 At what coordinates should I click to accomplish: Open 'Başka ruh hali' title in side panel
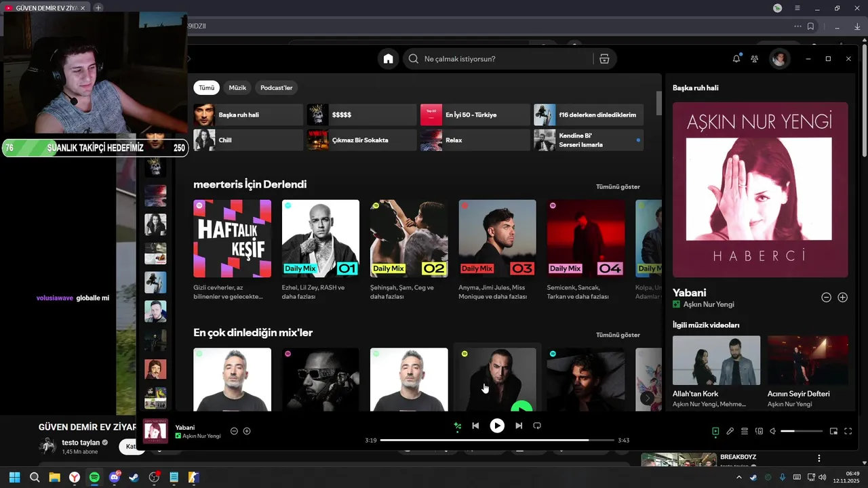pos(695,88)
